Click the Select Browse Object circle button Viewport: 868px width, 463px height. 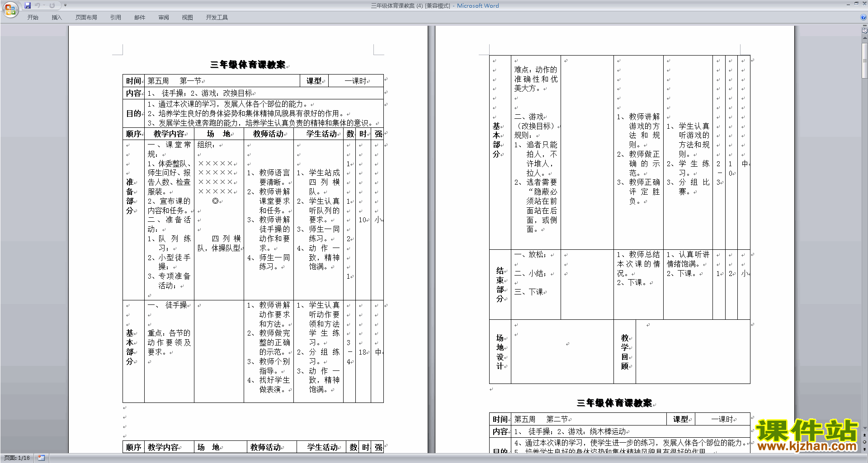tap(864, 442)
